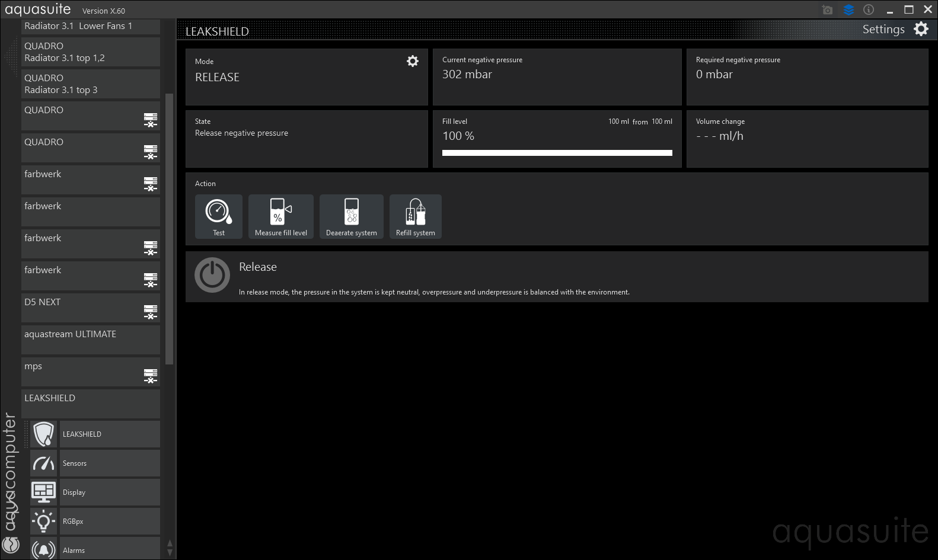Viewport: 938px width, 560px height.
Task: Click the '100 ml from 100 ml' text
Action: (x=640, y=121)
